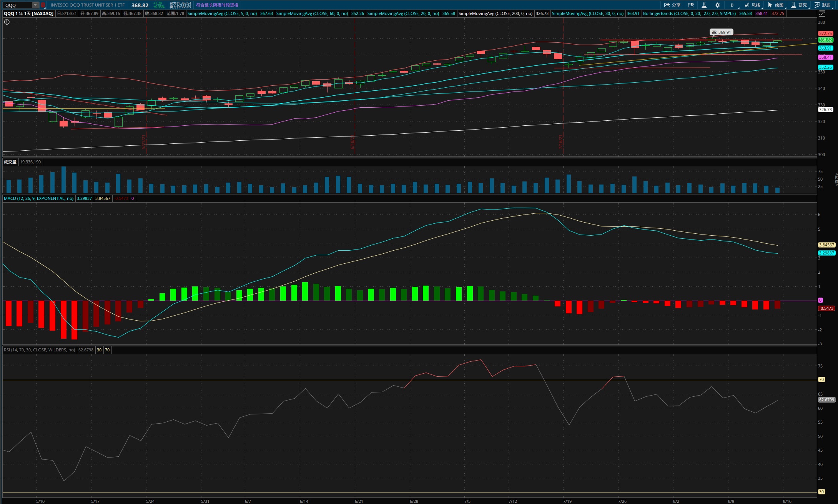Open the D timeframe dropdown

732,5
